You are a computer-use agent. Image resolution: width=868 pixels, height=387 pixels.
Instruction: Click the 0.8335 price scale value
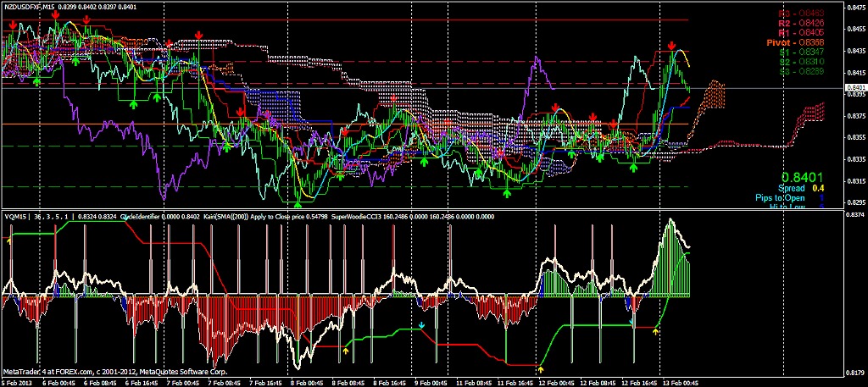pos(856,159)
